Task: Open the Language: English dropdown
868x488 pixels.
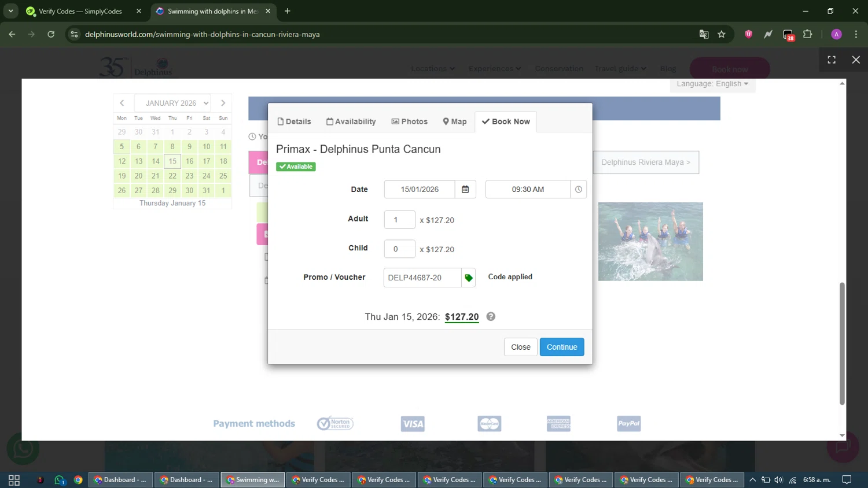Action: pyautogui.click(x=712, y=84)
